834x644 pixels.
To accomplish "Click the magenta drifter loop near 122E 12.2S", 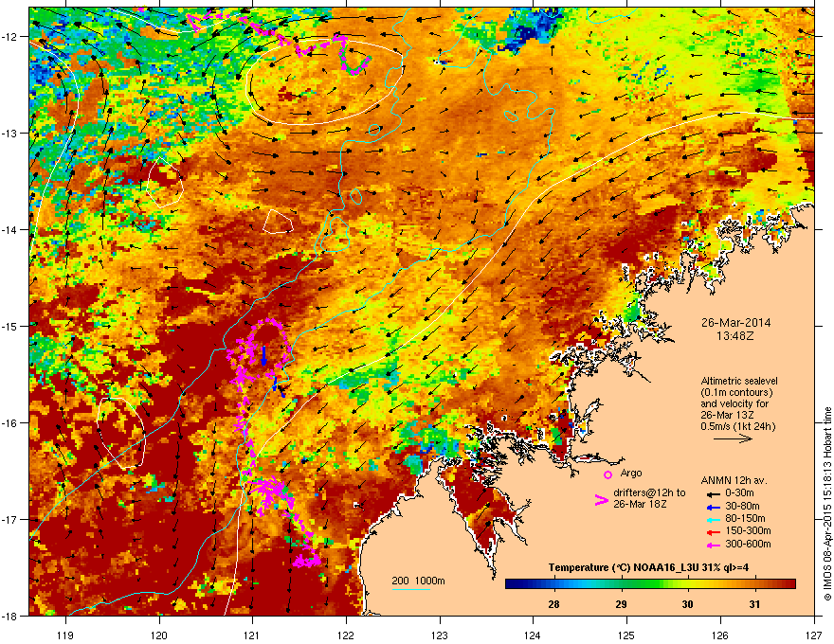I will click(353, 55).
